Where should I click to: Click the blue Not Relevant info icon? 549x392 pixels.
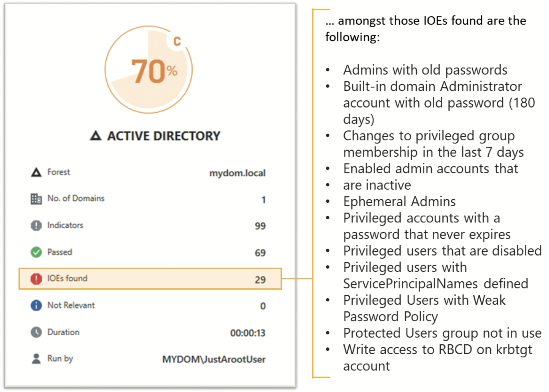click(x=36, y=305)
